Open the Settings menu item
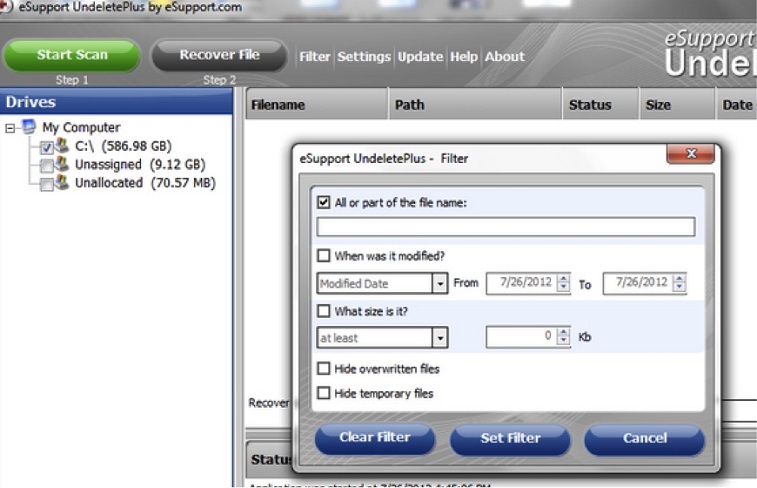This screenshot has height=488, width=757. coord(364,56)
